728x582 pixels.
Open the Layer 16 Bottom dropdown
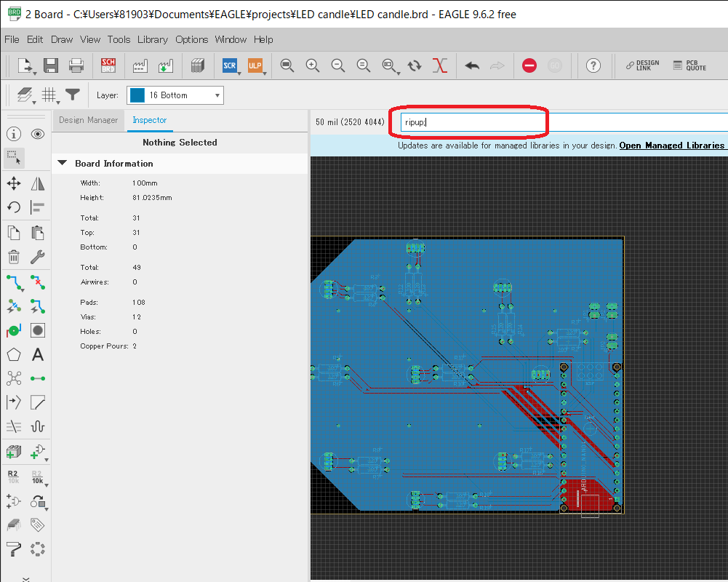175,95
